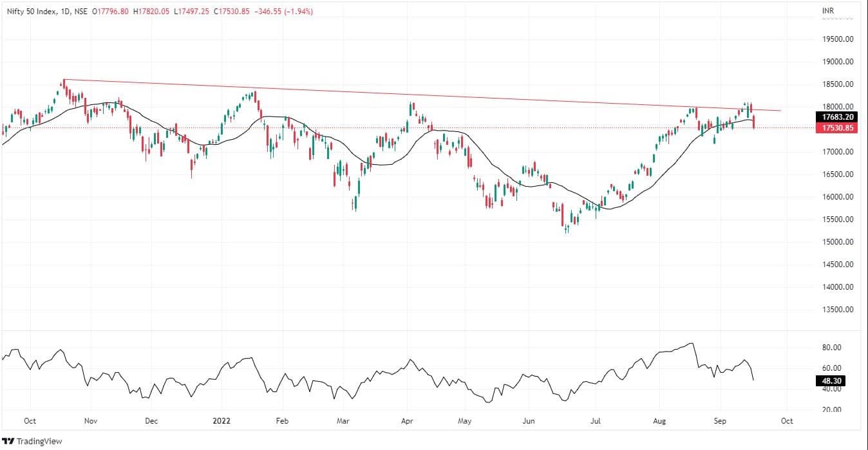
Task: Click the May time axis label
Action: (465, 421)
